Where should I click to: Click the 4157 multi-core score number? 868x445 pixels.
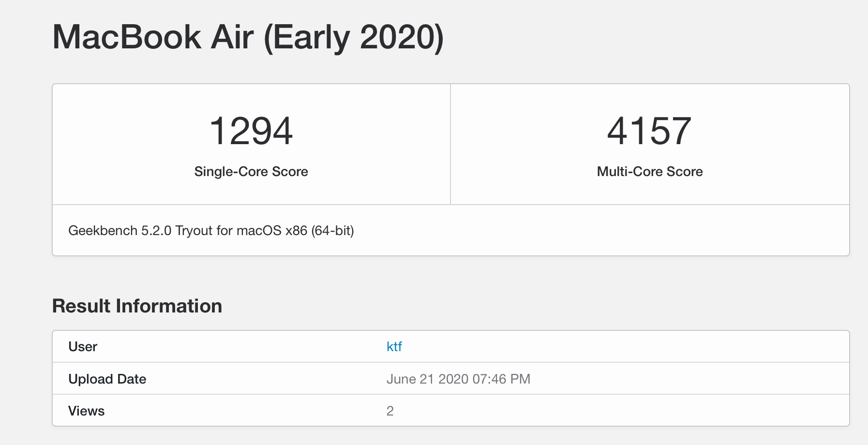click(649, 131)
